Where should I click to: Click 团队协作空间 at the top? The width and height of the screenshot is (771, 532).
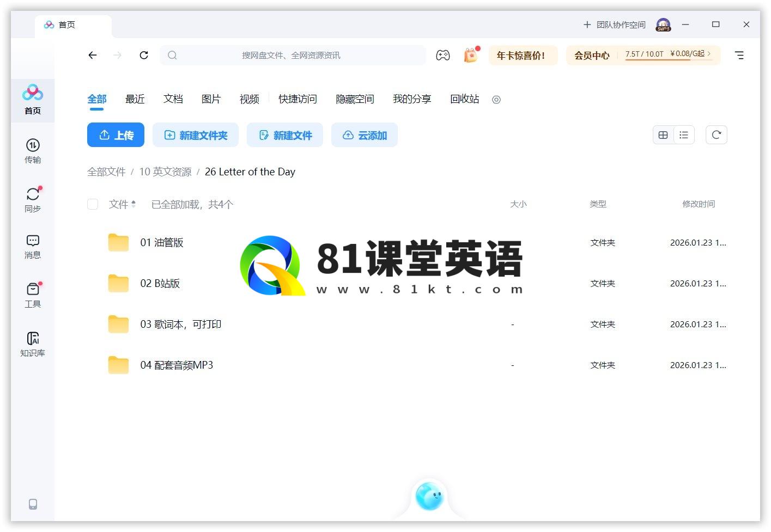tap(615, 25)
